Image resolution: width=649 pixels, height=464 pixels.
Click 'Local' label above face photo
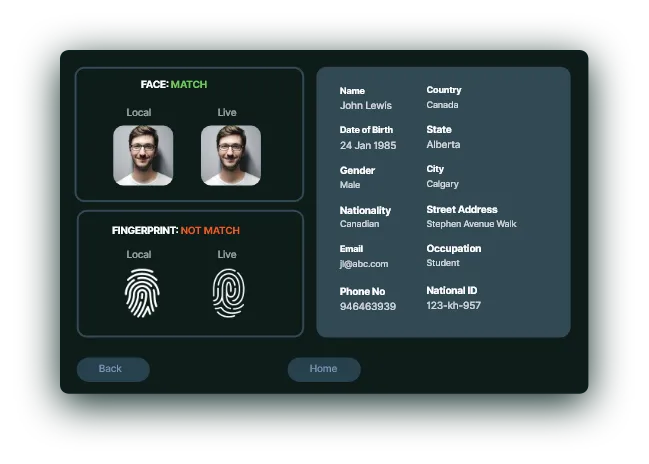(x=139, y=113)
